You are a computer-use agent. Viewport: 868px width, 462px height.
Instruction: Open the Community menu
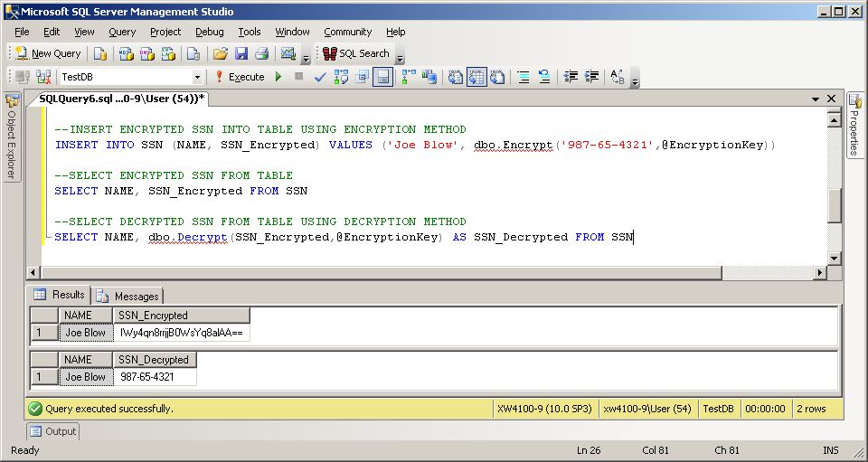click(347, 32)
